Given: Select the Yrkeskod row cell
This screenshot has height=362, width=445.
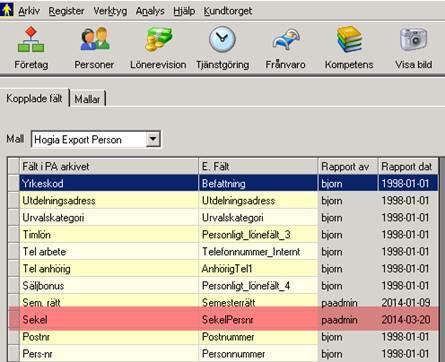Looking at the screenshot, I should (x=109, y=183).
